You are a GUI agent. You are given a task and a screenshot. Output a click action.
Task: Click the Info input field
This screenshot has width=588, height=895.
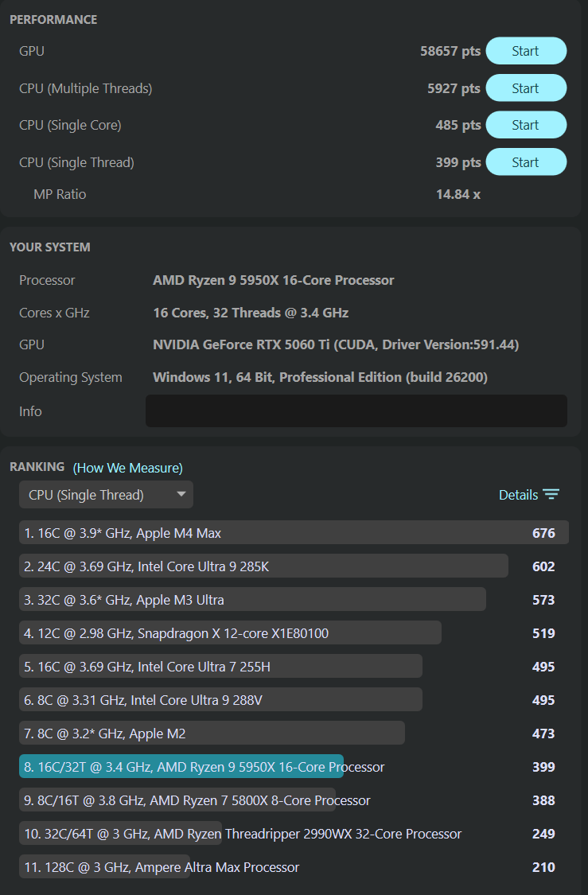356,411
